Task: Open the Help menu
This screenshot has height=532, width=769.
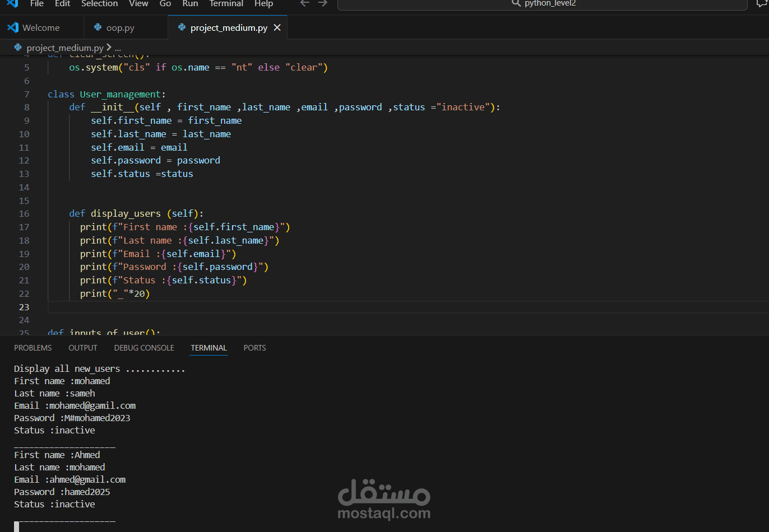Action: (x=263, y=3)
